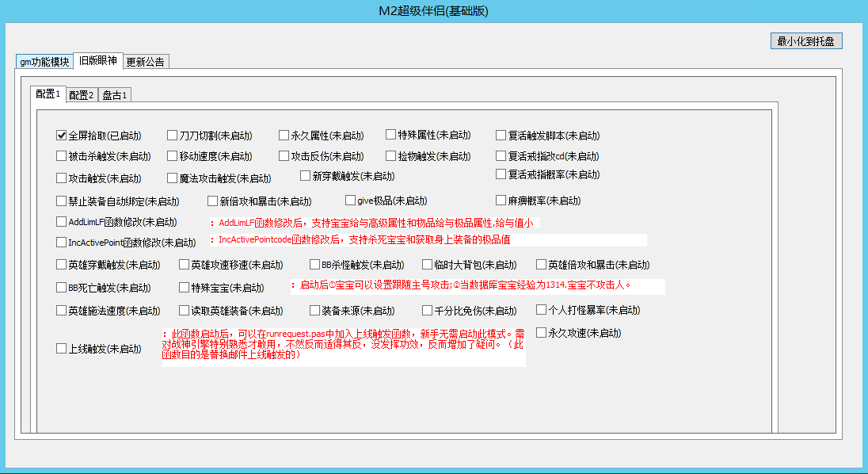Viewport: 868px width, 474px height.
Task: Check 英雄攻速移速 option
Action: pos(185,265)
